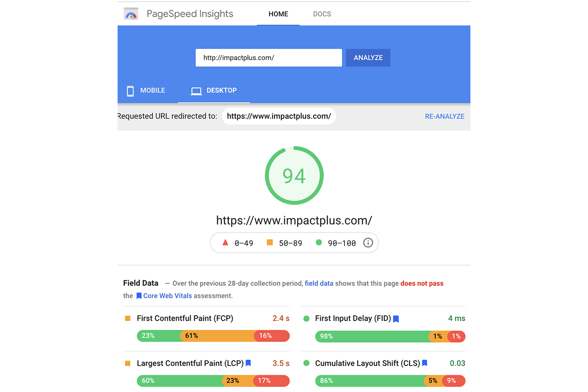Click the 4 ms FID value
The height and width of the screenshot is (392, 588).
coord(457,318)
